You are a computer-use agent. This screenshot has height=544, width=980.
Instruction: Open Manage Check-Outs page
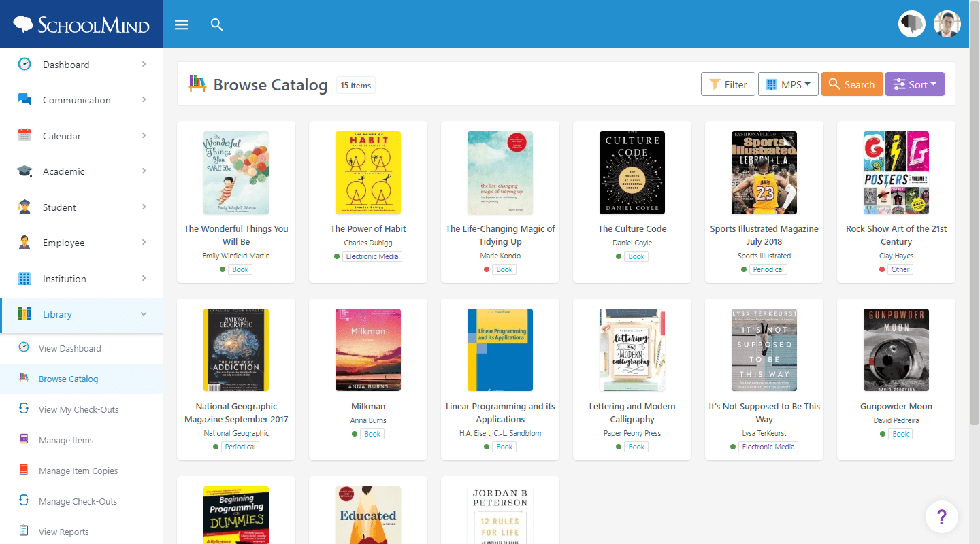pyautogui.click(x=78, y=501)
